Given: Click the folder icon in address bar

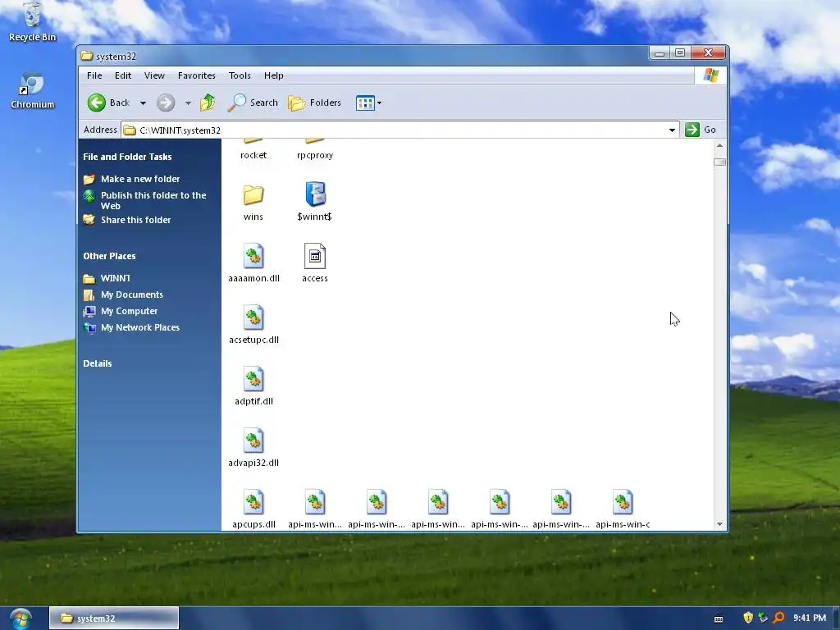Looking at the screenshot, I should coord(130,130).
